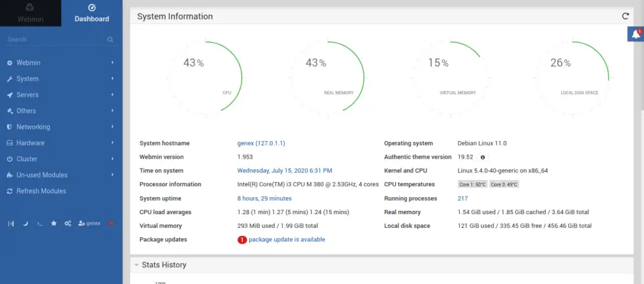Open the 217 running processes link
This screenshot has width=644, height=284.
(462, 198)
